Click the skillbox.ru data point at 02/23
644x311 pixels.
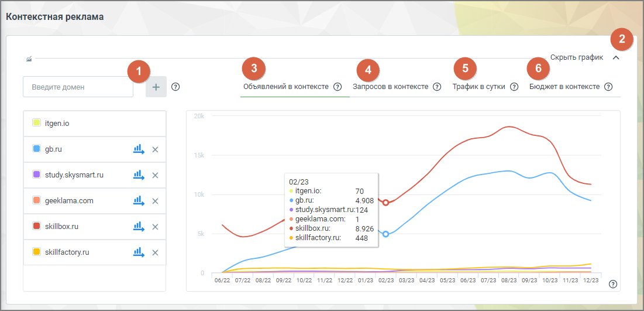385,203
